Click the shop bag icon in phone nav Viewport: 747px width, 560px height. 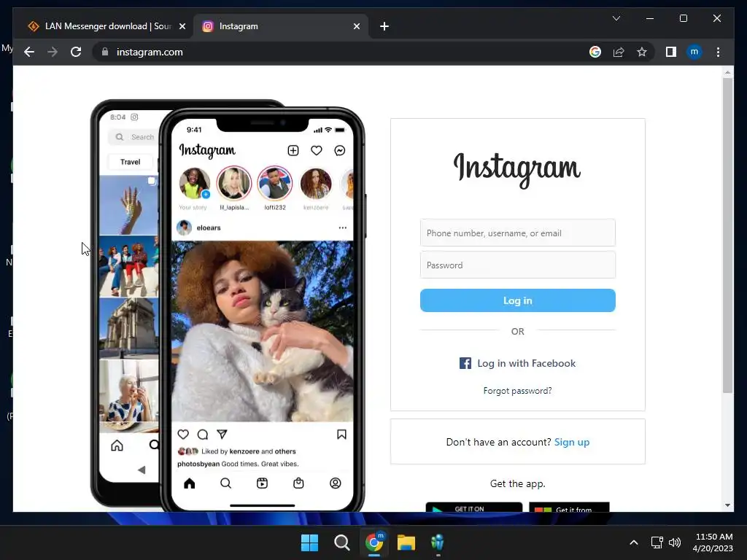(x=298, y=483)
